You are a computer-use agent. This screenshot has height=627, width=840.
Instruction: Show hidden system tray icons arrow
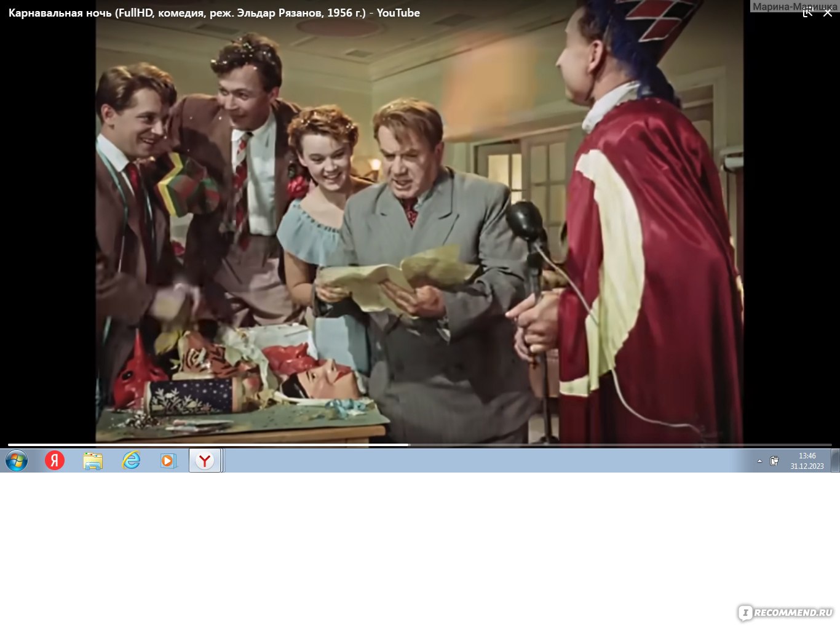(x=759, y=461)
